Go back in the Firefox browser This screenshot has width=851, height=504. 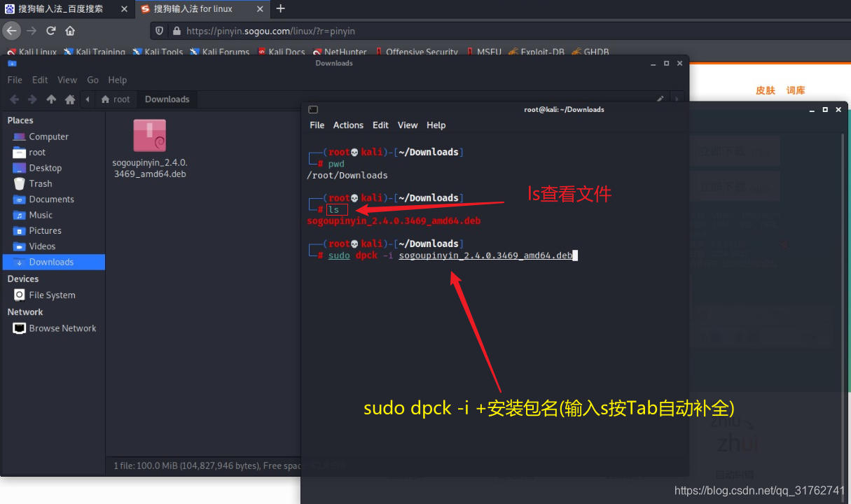point(11,31)
